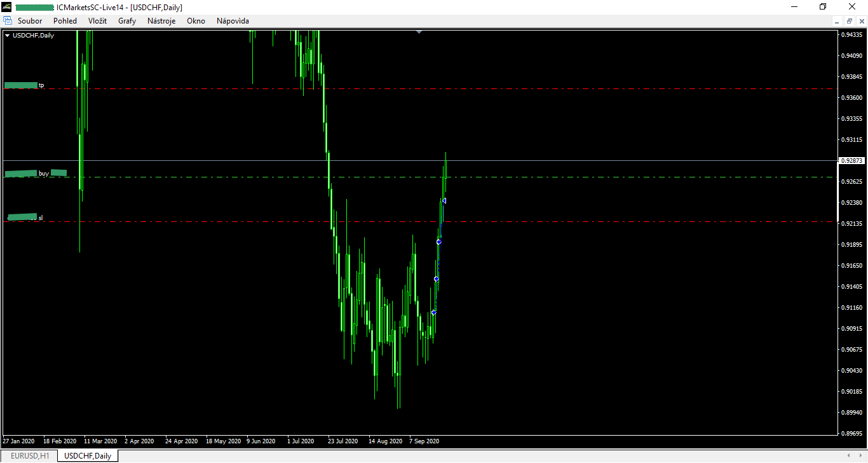Click the '24 Apr 2020' date label
868x463 pixels.
[181, 441]
